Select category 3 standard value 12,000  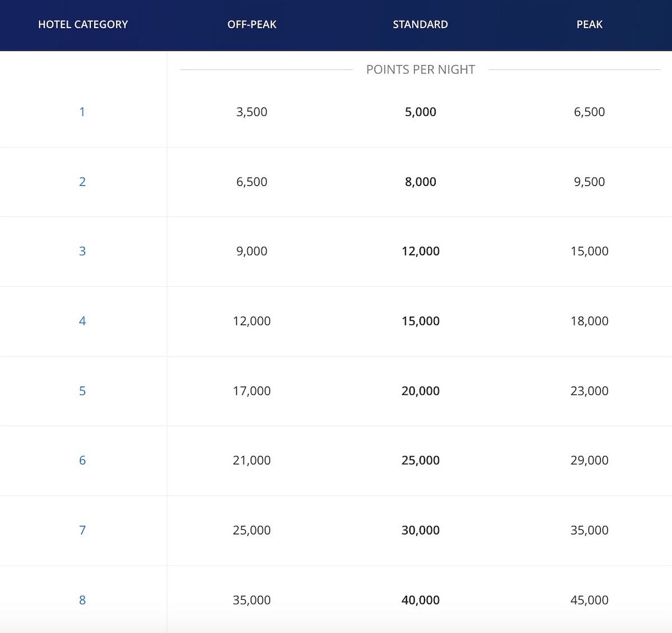(x=421, y=251)
